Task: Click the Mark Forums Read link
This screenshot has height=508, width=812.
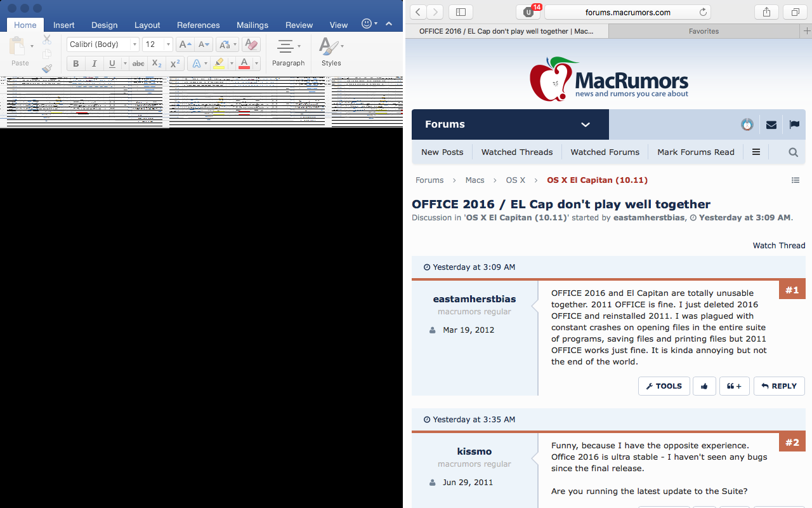Action: (696, 152)
